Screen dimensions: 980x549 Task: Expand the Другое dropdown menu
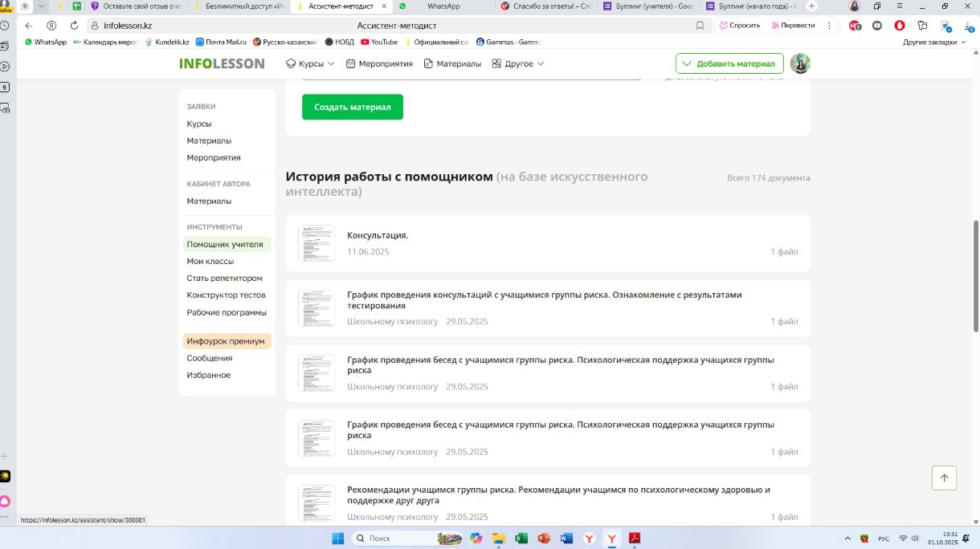pos(518,63)
